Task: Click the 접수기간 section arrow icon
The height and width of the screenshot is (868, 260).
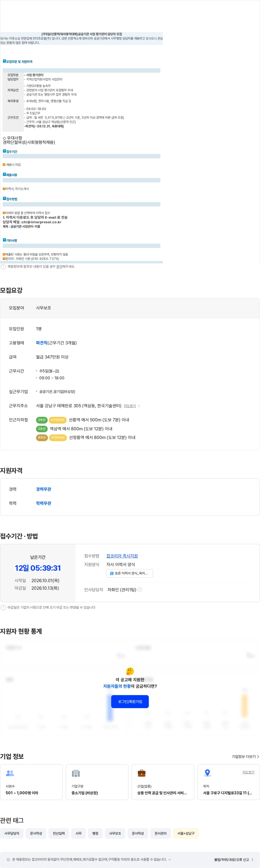Action: click(4, 151)
